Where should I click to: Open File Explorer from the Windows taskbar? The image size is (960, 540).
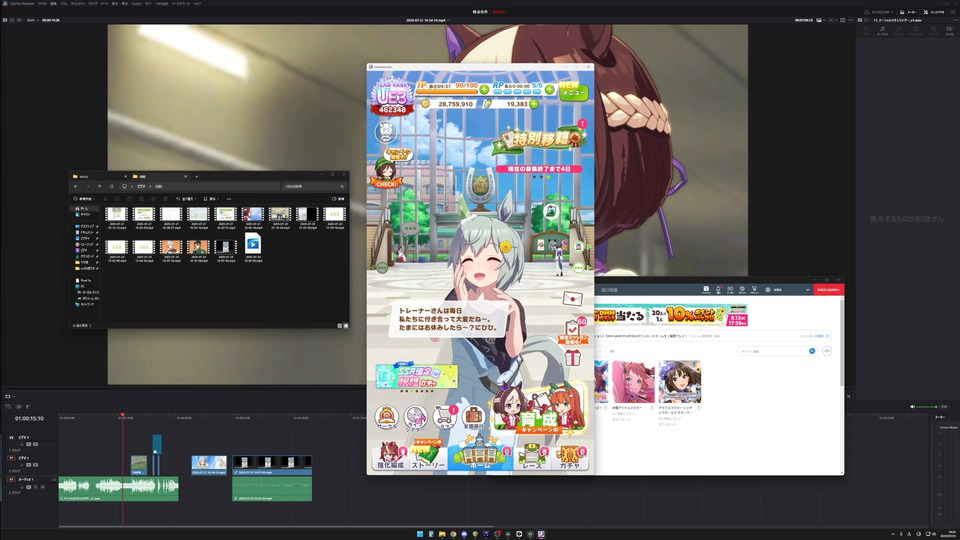(x=441, y=534)
